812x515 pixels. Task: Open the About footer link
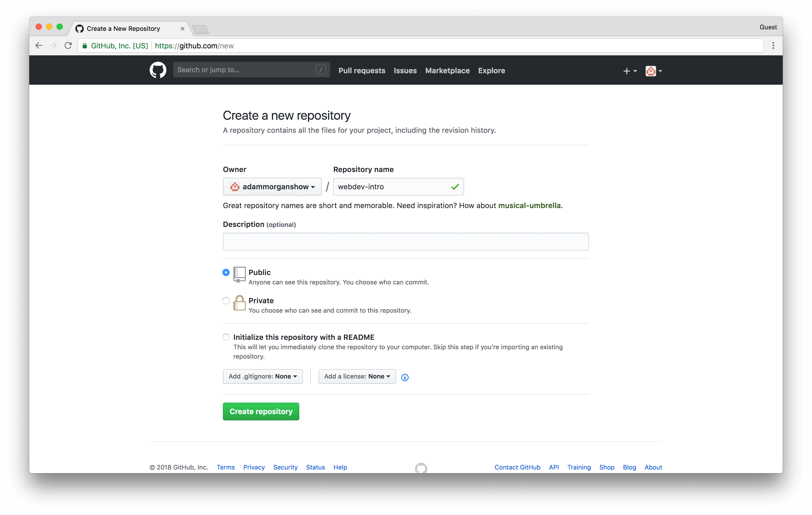pos(653,467)
